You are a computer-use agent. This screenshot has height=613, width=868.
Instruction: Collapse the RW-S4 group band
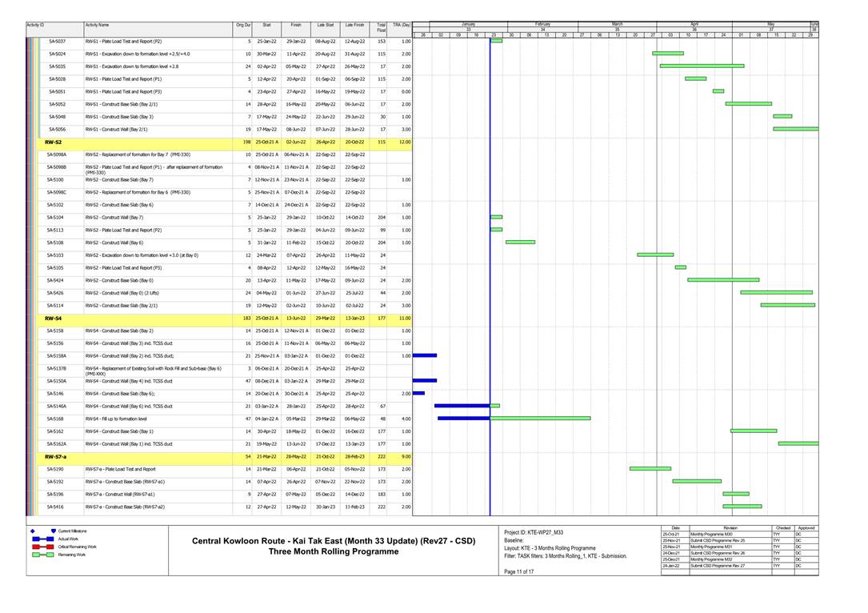coord(54,318)
